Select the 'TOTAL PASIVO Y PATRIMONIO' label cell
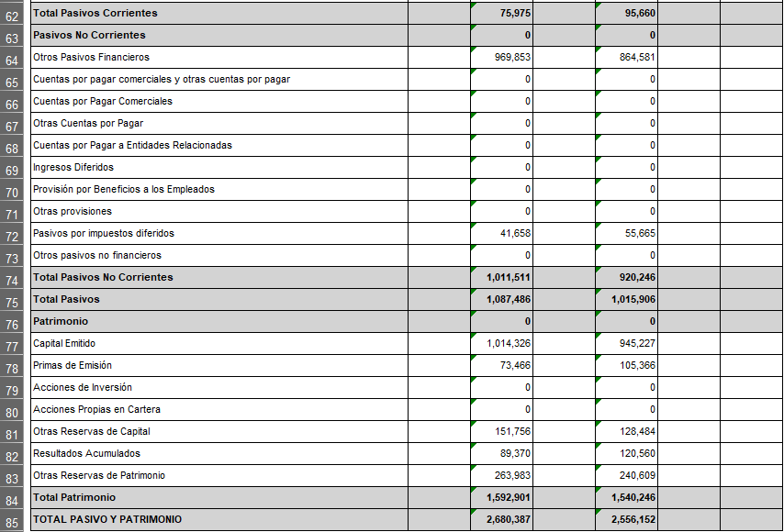 218,519
